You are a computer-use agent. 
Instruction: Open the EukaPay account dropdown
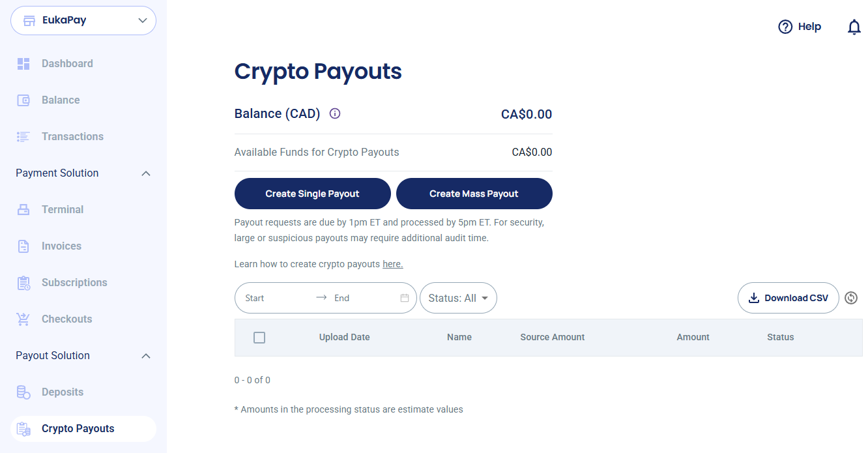[83, 20]
